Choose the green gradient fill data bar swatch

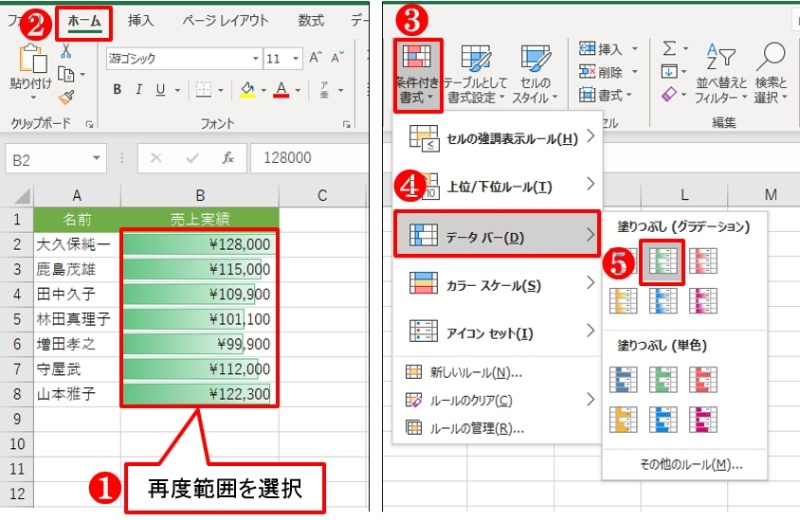coord(660,262)
